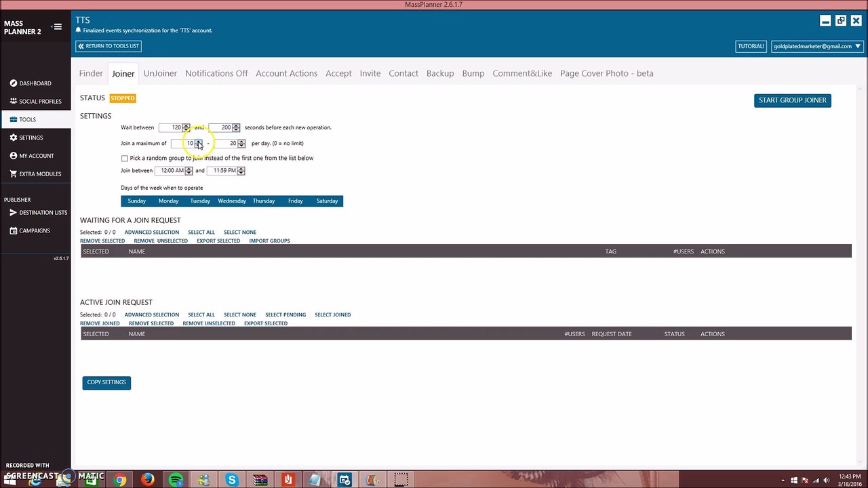The width and height of the screenshot is (868, 488).
Task: Open the Comment&Like tab
Action: pyautogui.click(x=522, y=73)
